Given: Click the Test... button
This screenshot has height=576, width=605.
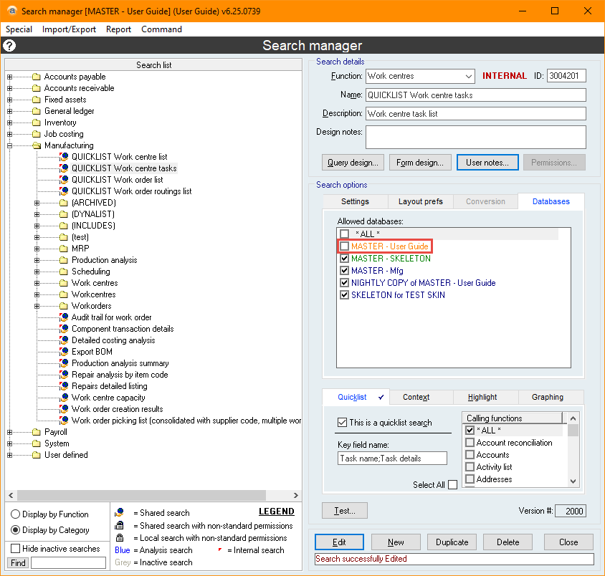Looking at the screenshot, I should (345, 510).
